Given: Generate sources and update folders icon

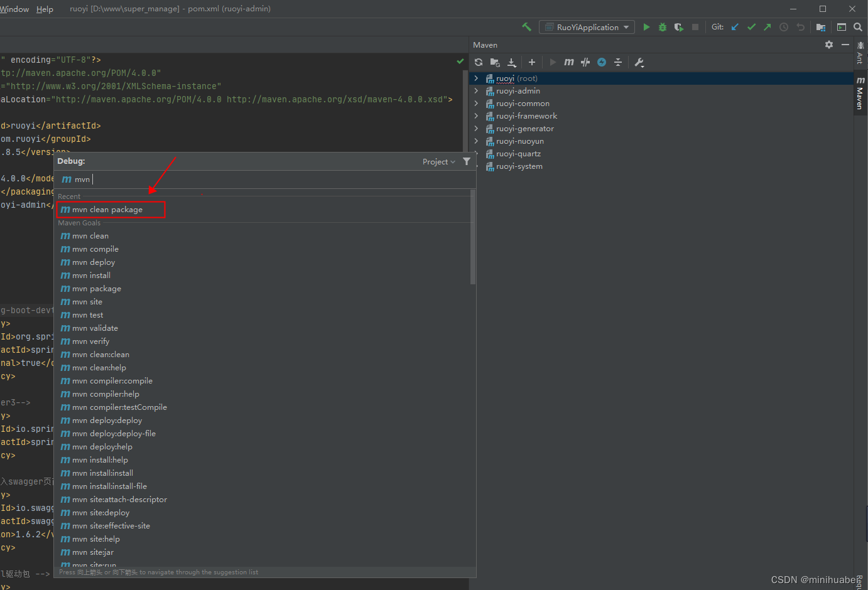Looking at the screenshot, I should (x=495, y=62).
